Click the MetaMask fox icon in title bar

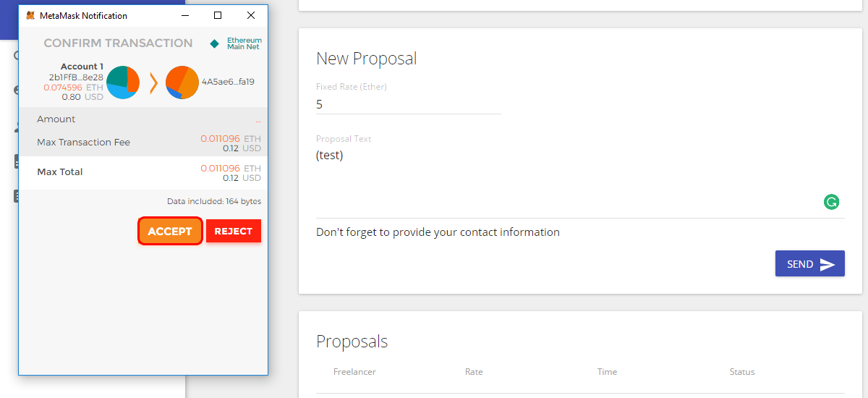click(30, 15)
